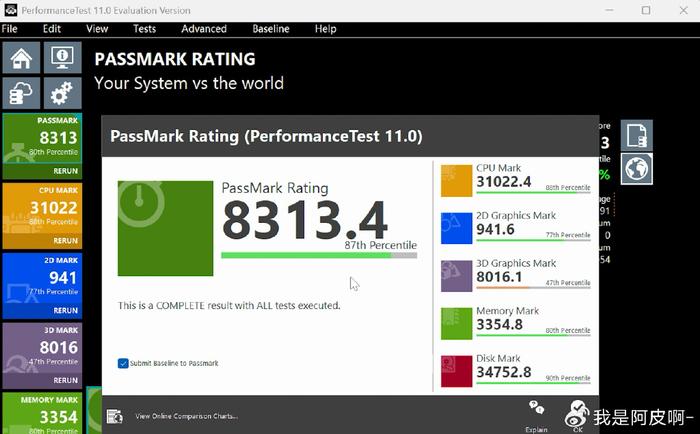Click the 8016 score on 3D Mark tile

pyautogui.click(x=58, y=347)
